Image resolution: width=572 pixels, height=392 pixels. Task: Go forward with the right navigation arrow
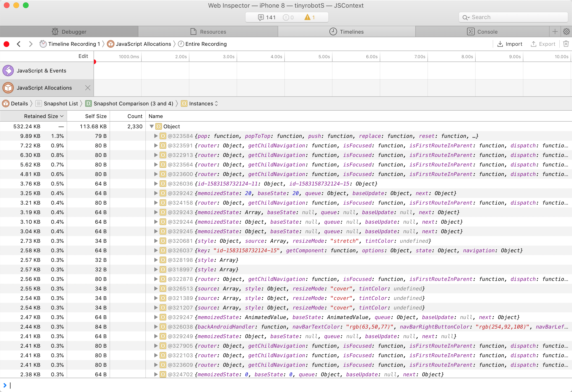click(31, 44)
